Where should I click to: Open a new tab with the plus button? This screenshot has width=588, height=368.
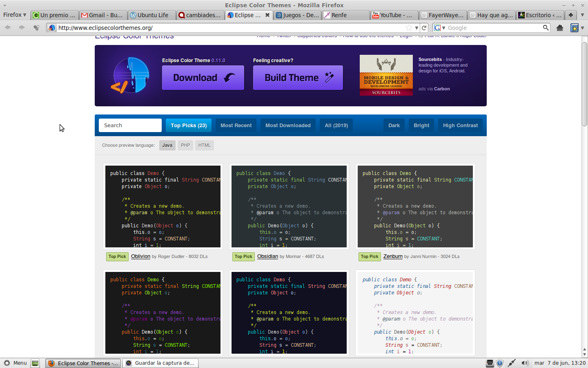click(570, 15)
